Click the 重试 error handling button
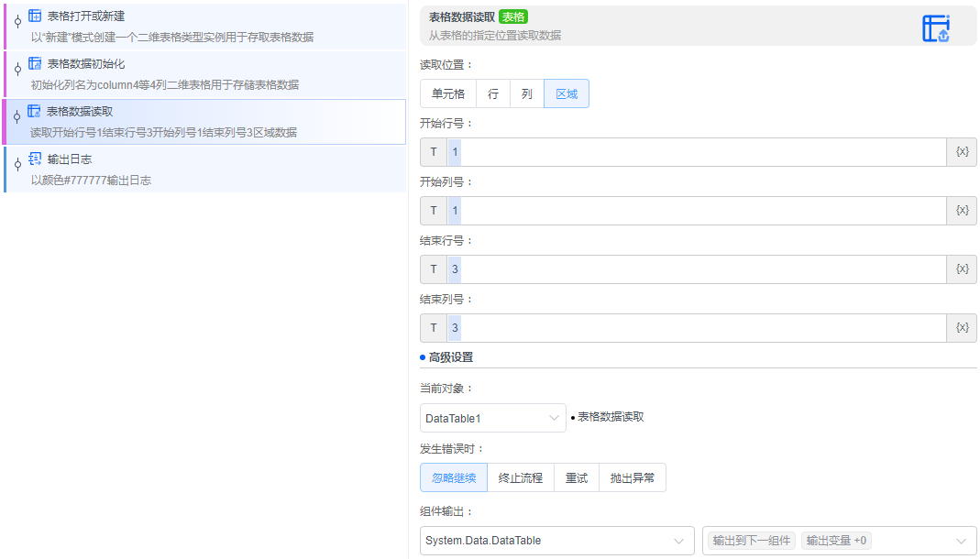This screenshot has height=559, width=980. (x=575, y=477)
